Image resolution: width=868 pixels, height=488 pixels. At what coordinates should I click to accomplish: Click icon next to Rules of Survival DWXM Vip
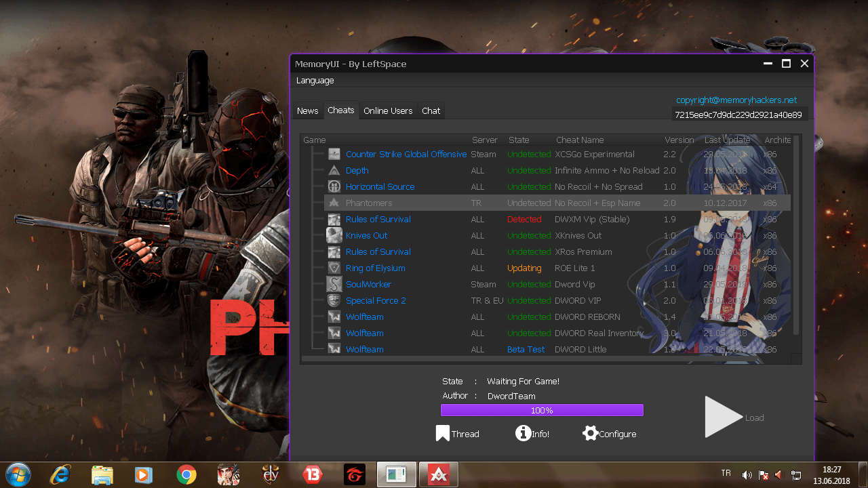(334, 220)
